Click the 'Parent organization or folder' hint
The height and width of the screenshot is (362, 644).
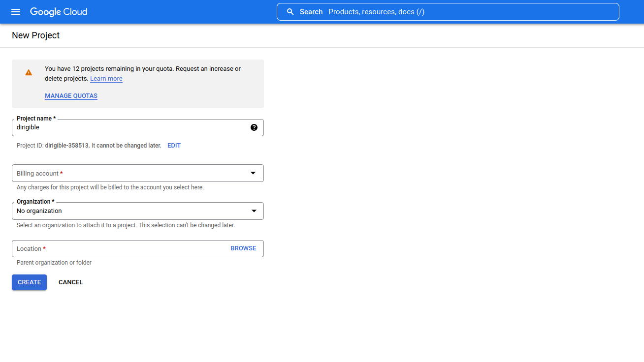tap(54, 263)
